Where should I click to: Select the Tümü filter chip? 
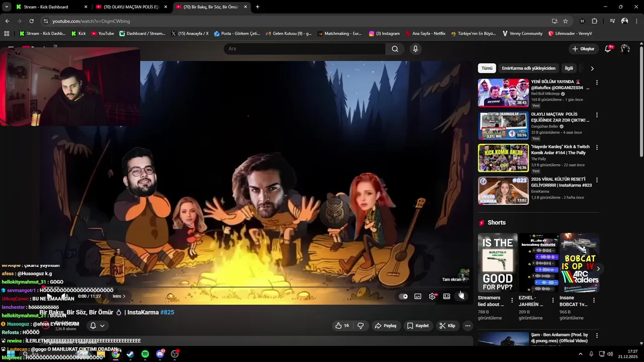click(x=487, y=68)
